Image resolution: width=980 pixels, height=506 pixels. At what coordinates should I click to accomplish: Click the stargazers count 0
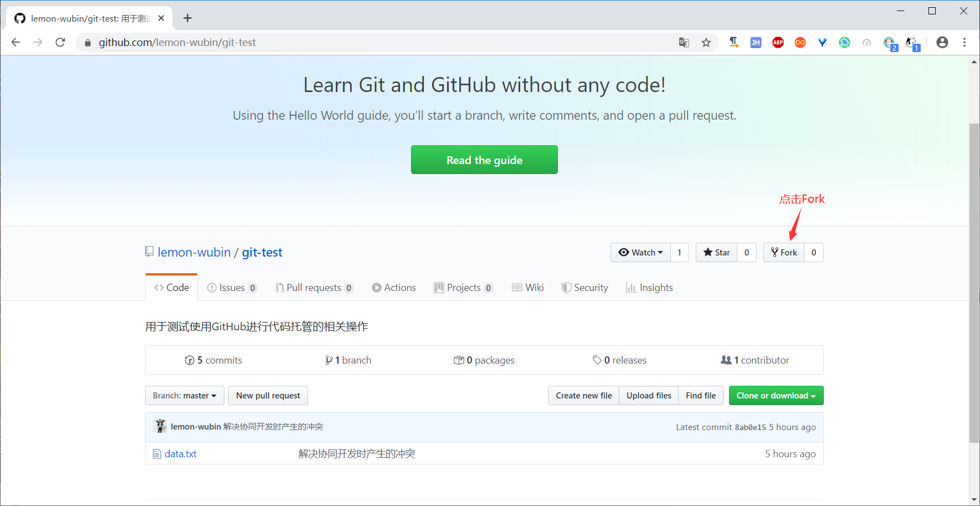pyautogui.click(x=747, y=253)
